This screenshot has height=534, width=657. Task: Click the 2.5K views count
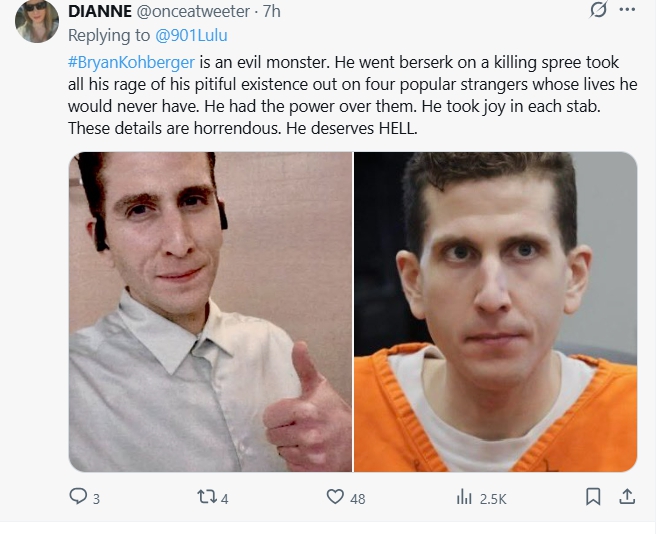(x=493, y=499)
